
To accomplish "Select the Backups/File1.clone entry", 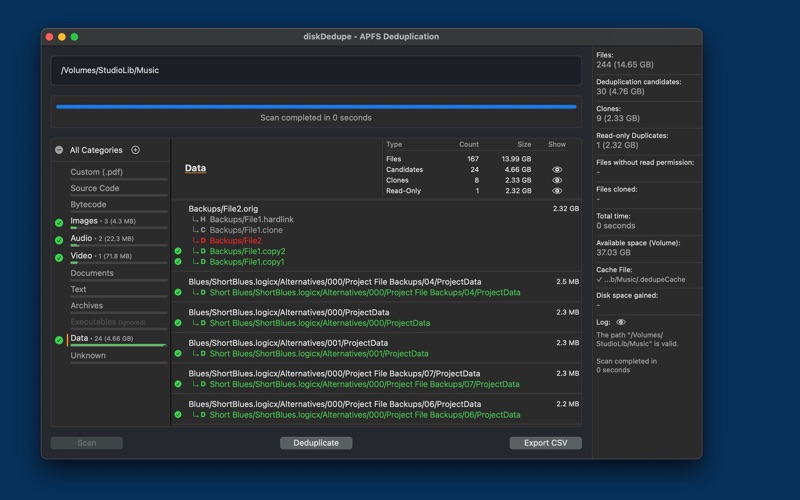I will point(246,230).
